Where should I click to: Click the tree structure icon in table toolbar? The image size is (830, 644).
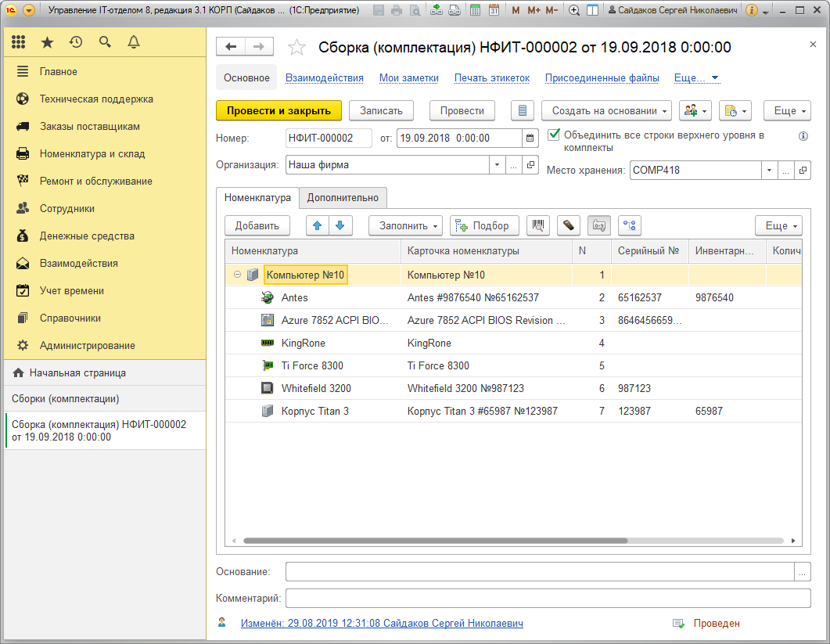(x=630, y=225)
